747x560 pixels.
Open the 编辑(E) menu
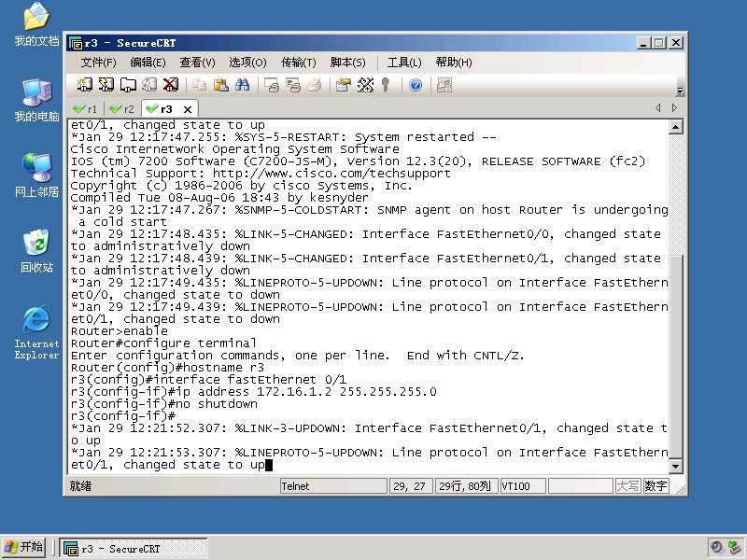click(148, 63)
